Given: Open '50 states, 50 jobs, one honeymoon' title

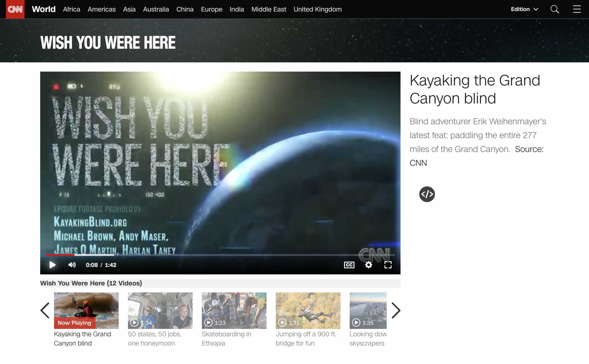Looking at the screenshot, I should tap(155, 339).
